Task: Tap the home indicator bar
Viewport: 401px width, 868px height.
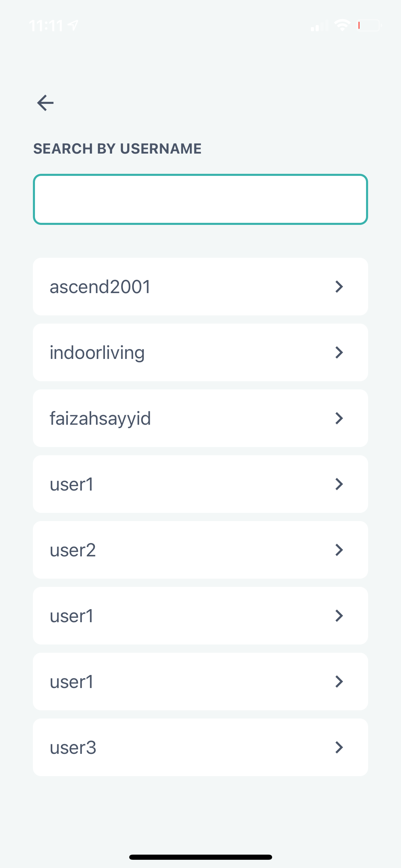Action: click(200, 857)
